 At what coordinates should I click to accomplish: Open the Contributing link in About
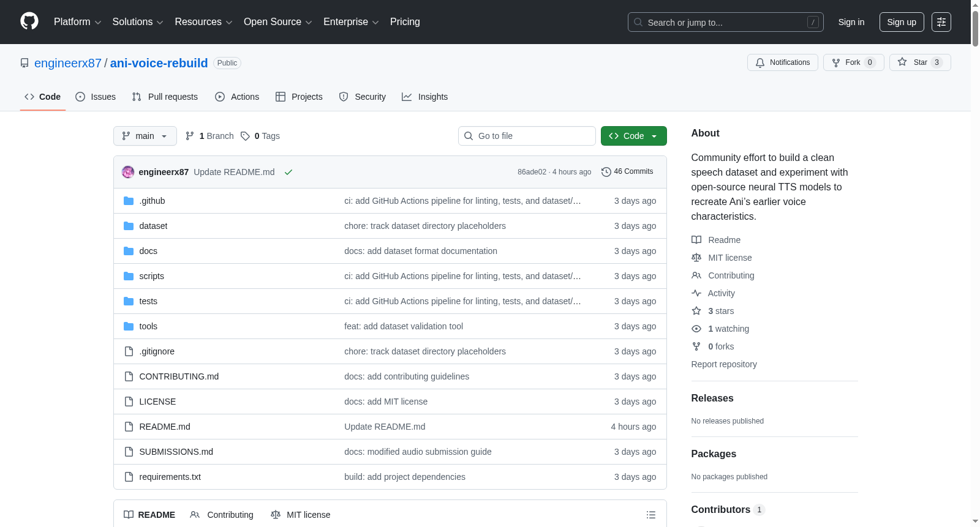[731, 275]
